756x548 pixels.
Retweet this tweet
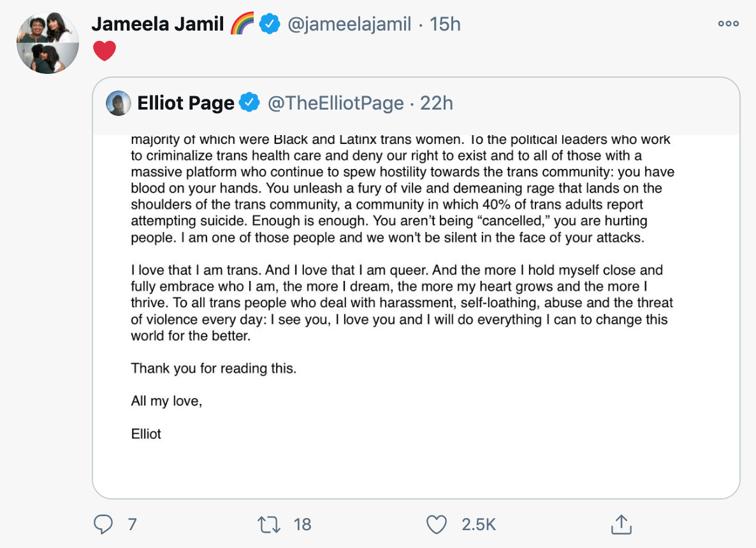pyautogui.click(x=270, y=524)
